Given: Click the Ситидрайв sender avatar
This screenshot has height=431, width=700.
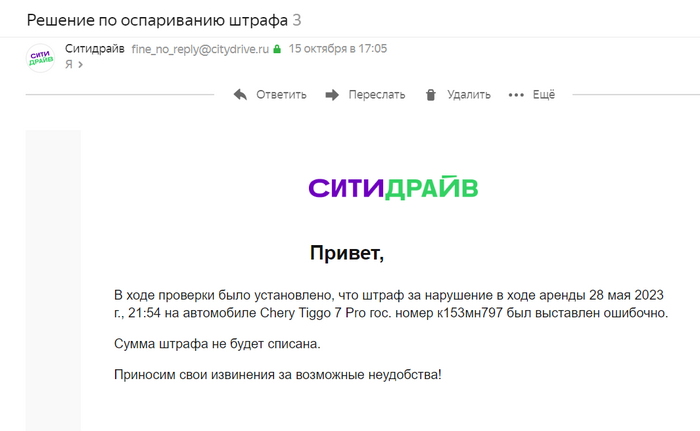Looking at the screenshot, I should click(x=40, y=58).
